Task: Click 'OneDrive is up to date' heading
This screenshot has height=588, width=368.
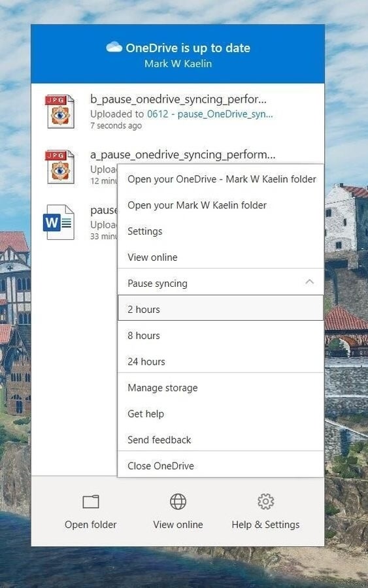Action: pyautogui.click(x=188, y=48)
